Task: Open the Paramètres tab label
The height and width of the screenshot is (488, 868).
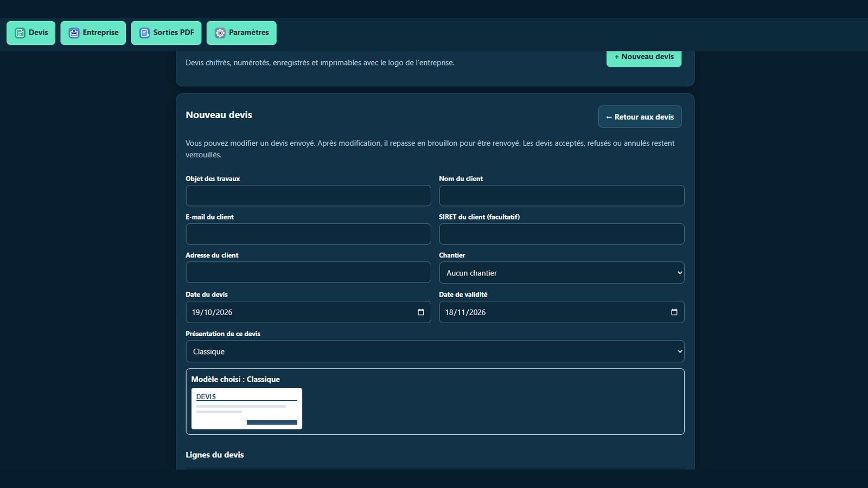Action: (x=249, y=33)
